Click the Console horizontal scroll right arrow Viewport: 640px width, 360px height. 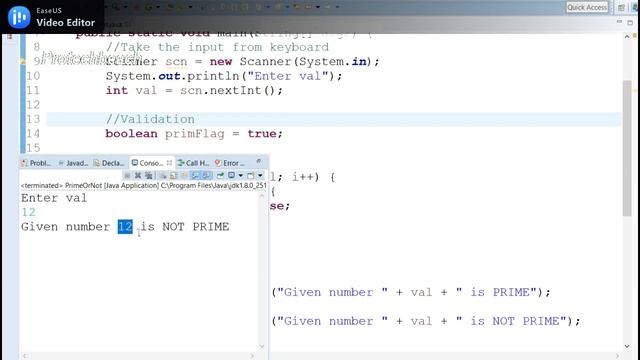click(x=252, y=356)
